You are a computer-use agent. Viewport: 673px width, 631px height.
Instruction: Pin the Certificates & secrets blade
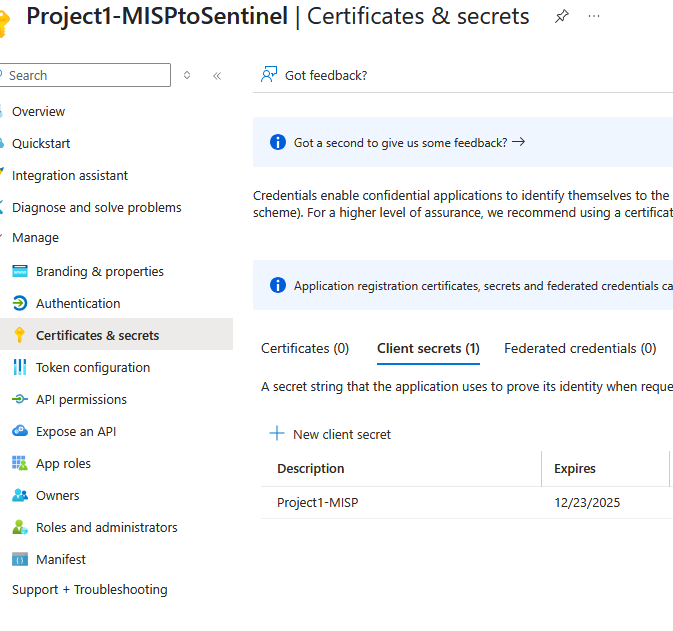tap(561, 16)
